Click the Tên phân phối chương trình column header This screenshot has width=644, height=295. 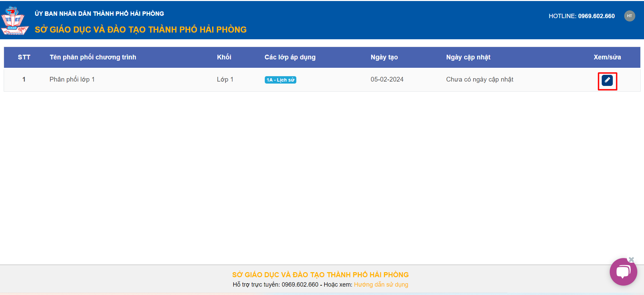[93, 57]
